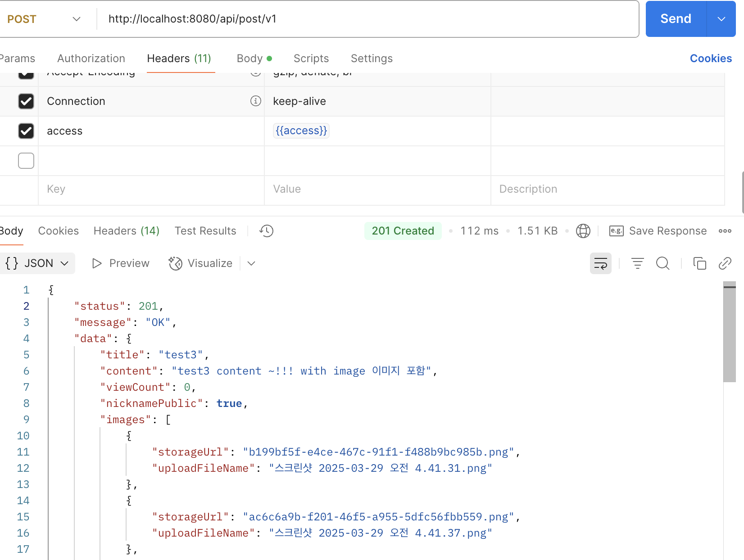The image size is (744, 560).
Task: Check the empty header row checkbox
Action: coord(26,161)
